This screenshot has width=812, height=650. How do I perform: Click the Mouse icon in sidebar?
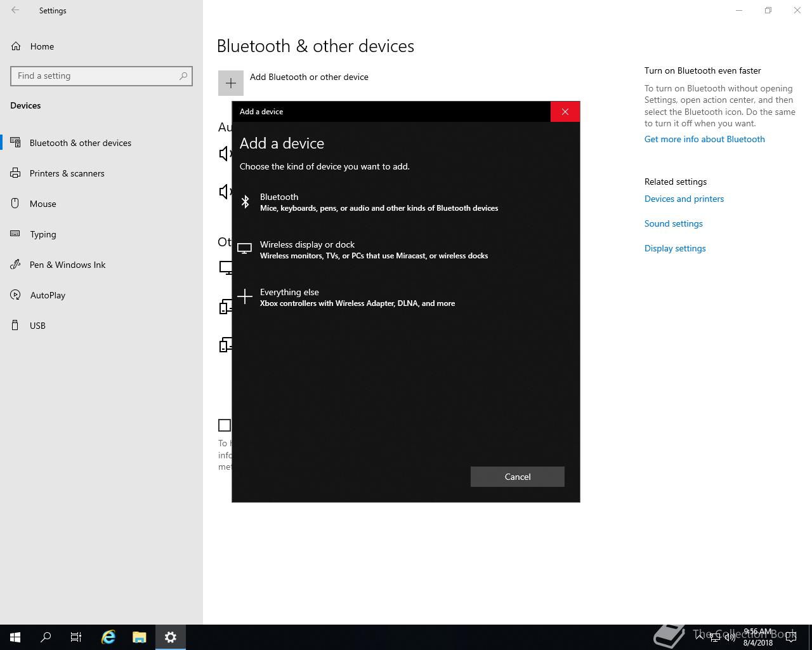[16, 203]
